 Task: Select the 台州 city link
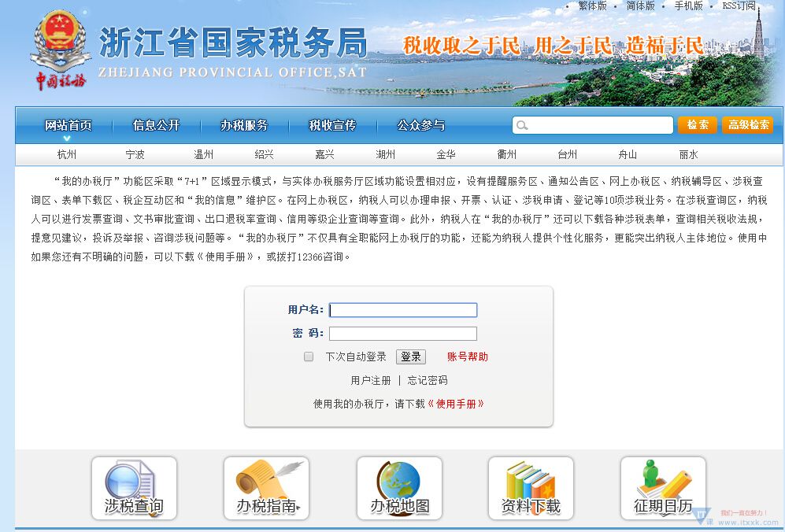567,155
